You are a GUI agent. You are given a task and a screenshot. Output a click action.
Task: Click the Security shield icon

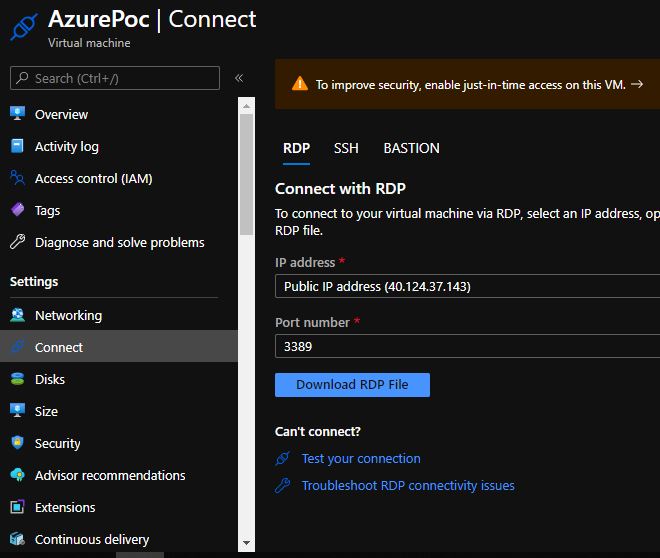click(17, 443)
